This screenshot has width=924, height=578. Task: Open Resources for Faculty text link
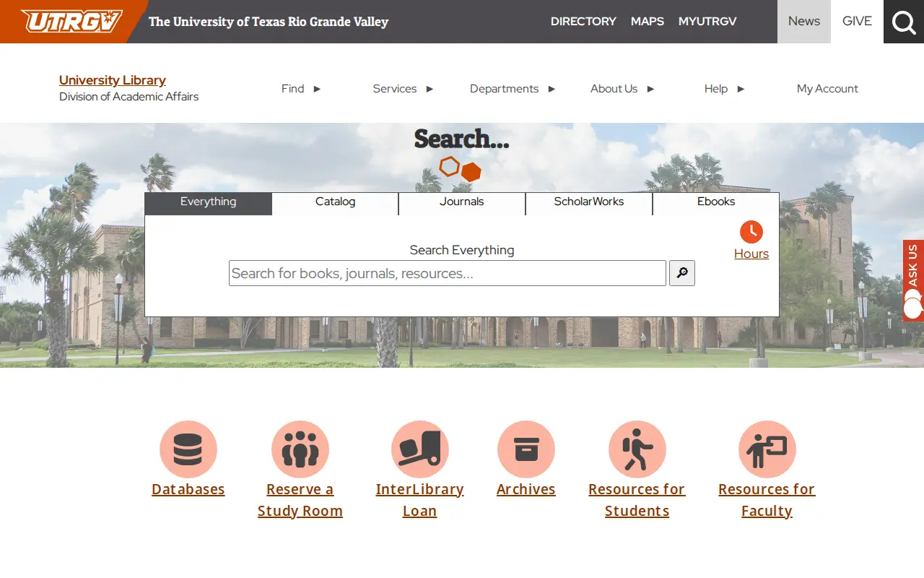click(767, 500)
